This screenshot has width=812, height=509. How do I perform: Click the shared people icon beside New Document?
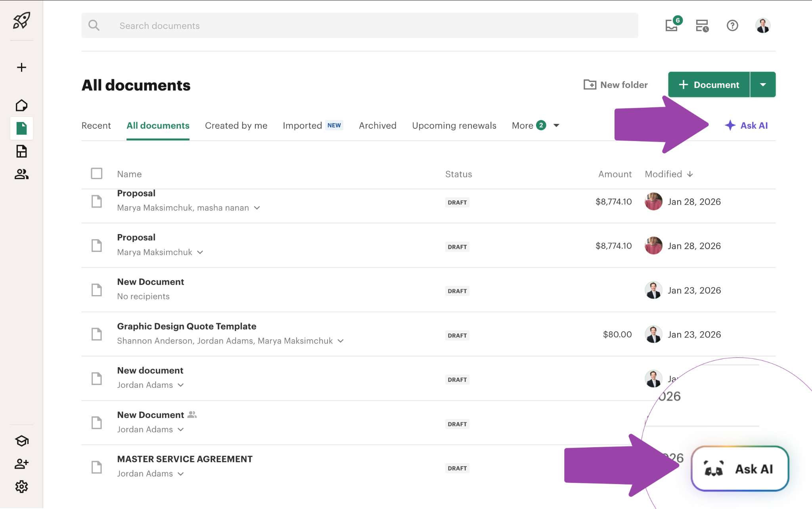pyautogui.click(x=192, y=415)
